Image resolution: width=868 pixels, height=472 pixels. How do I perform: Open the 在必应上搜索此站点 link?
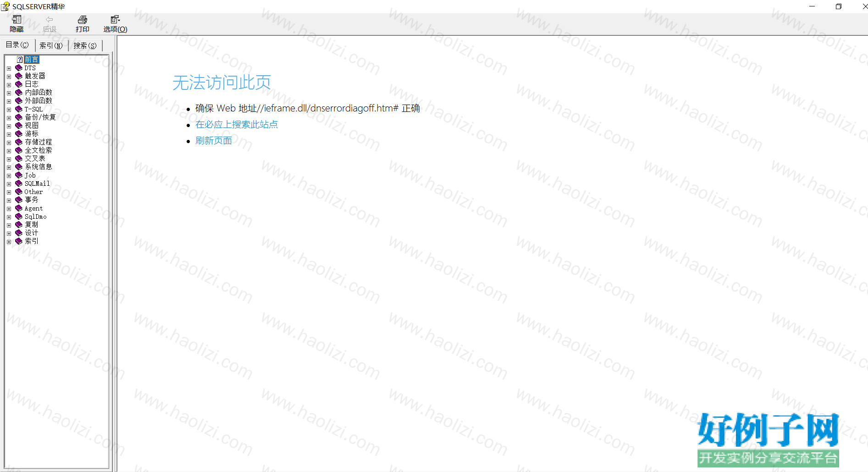pos(237,124)
